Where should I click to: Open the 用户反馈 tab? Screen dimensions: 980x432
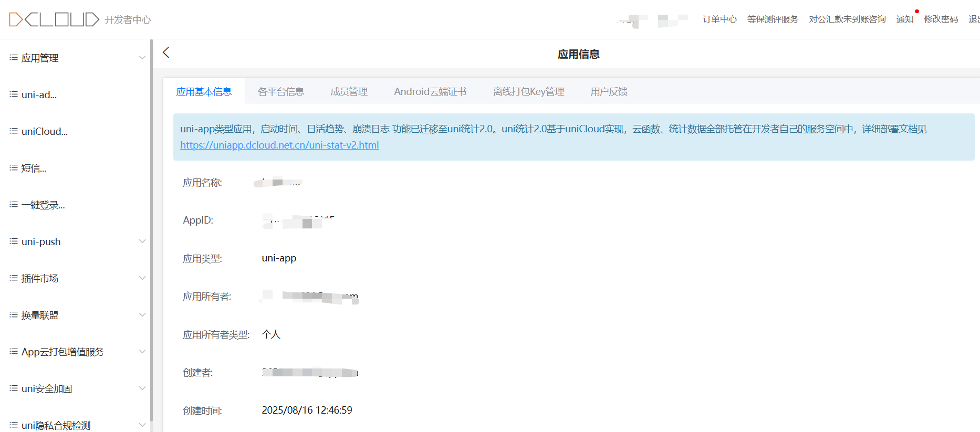point(609,91)
